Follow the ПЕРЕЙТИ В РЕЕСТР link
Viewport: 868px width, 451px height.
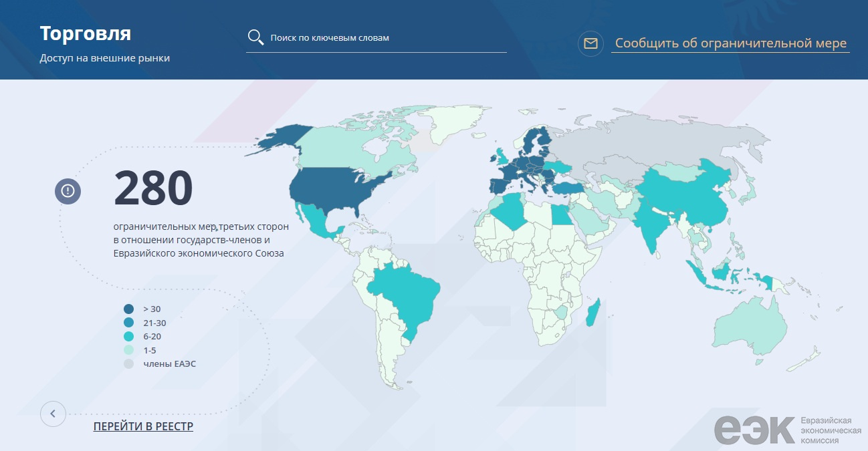143,426
